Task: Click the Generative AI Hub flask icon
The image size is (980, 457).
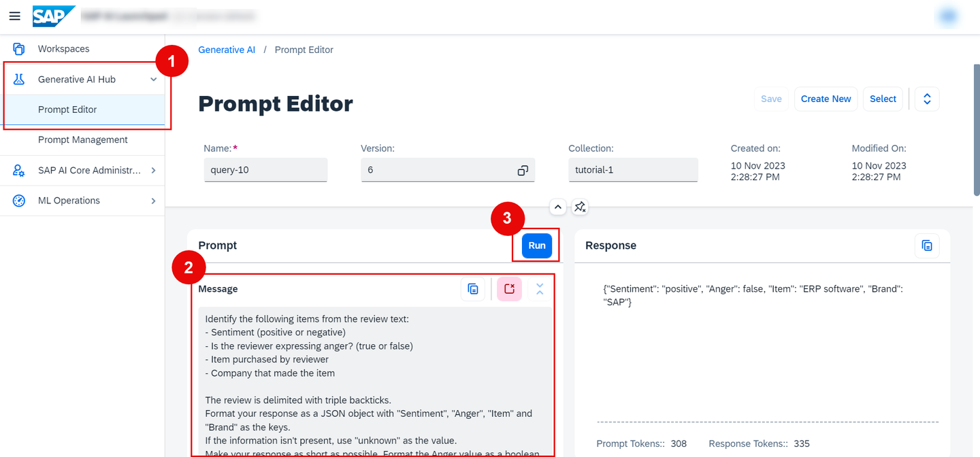Action: click(19, 80)
